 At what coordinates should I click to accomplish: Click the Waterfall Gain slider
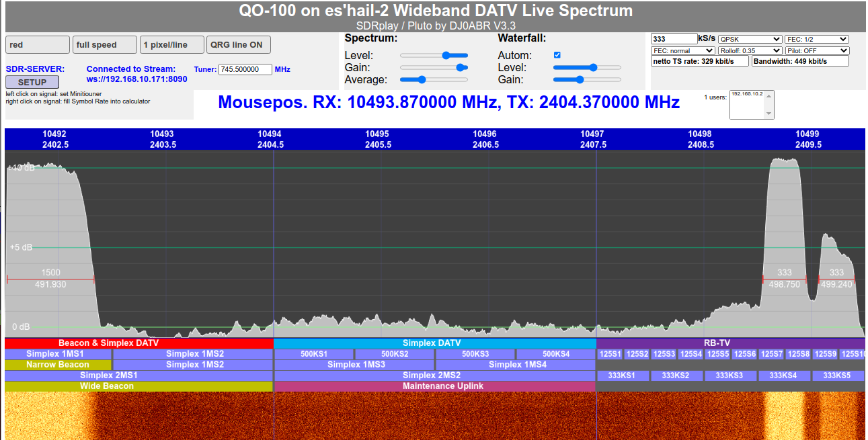pos(587,79)
